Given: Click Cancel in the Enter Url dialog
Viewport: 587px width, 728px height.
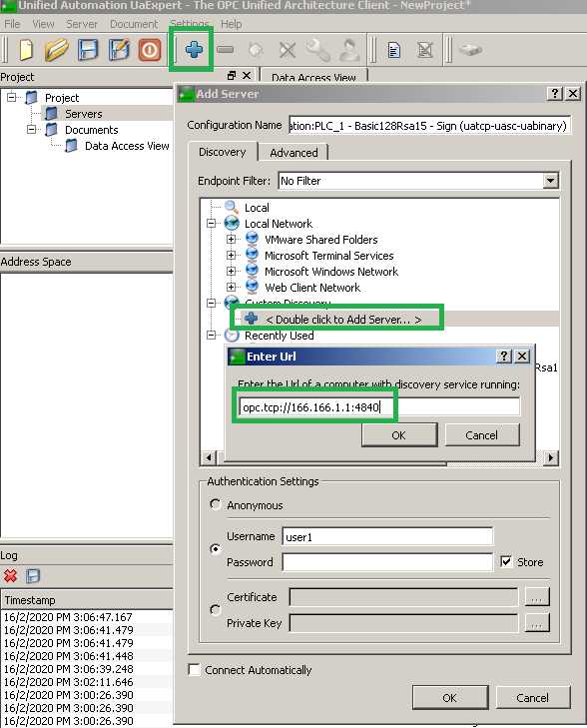Looking at the screenshot, I should 481,435.
